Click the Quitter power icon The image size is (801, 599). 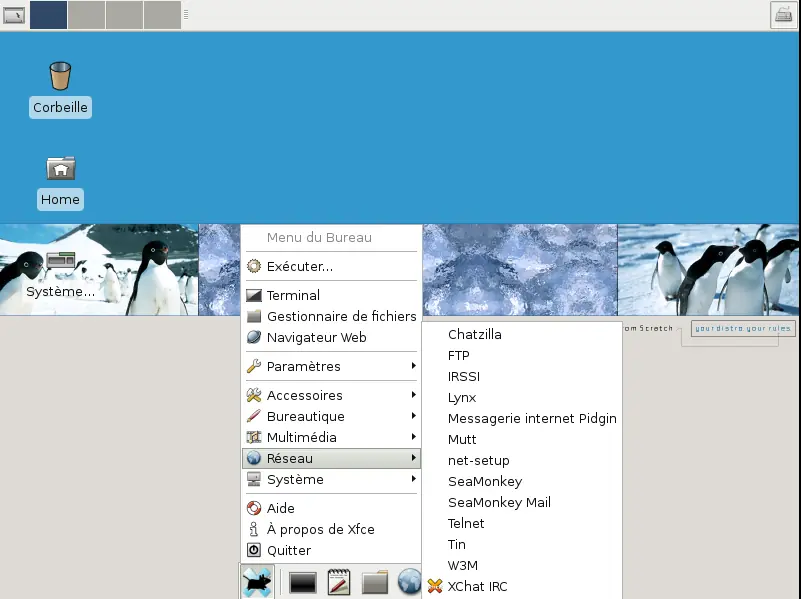point(254,550)
